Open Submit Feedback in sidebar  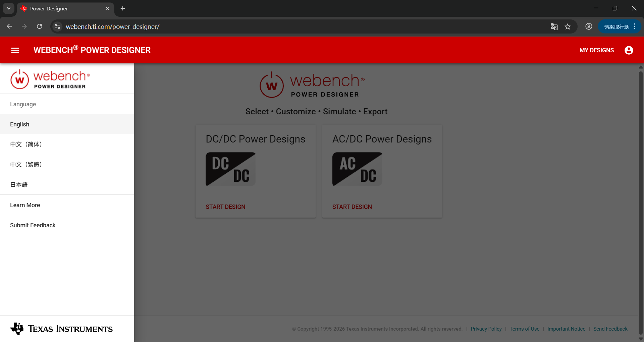[x=67, y=225]
